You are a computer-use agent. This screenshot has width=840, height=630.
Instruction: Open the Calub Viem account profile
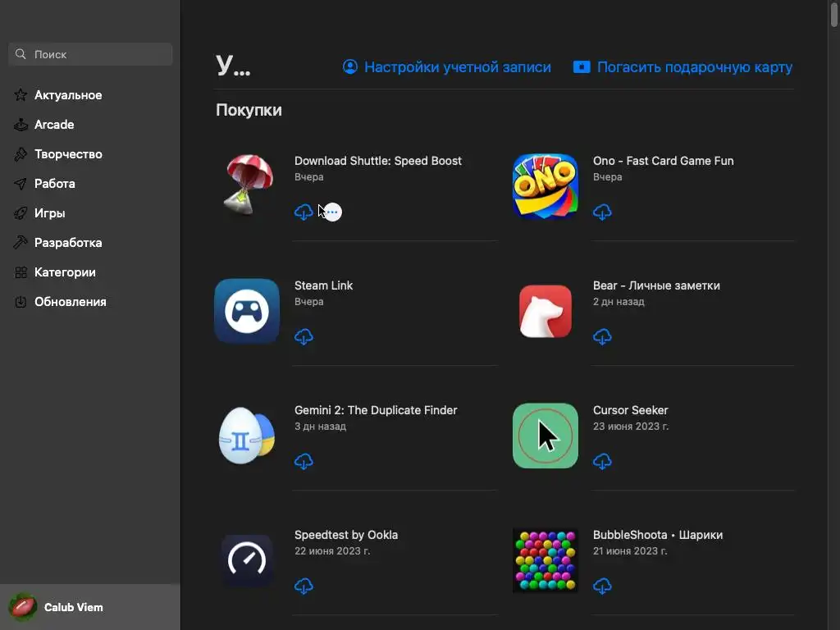pos(90,608)
